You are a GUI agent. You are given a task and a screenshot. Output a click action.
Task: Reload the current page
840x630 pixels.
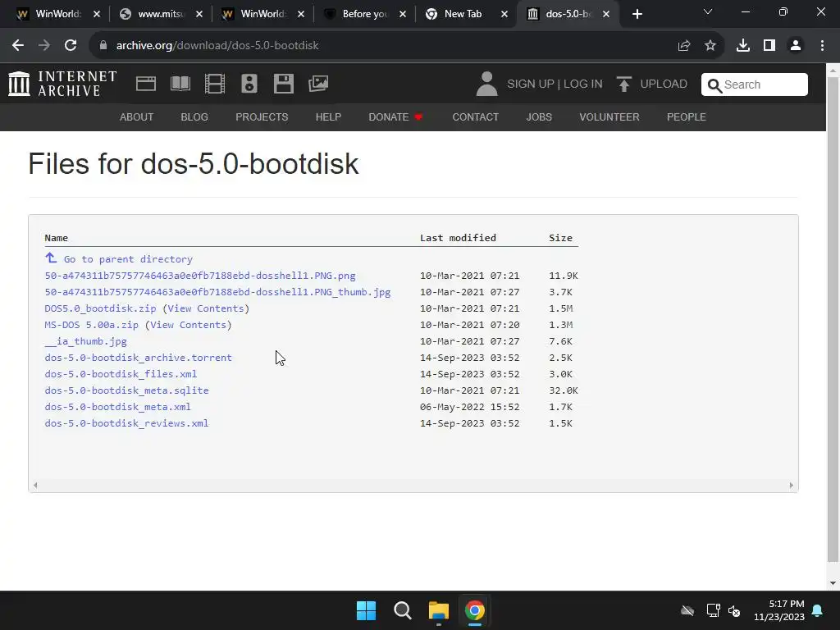click(x=71, y=46)
